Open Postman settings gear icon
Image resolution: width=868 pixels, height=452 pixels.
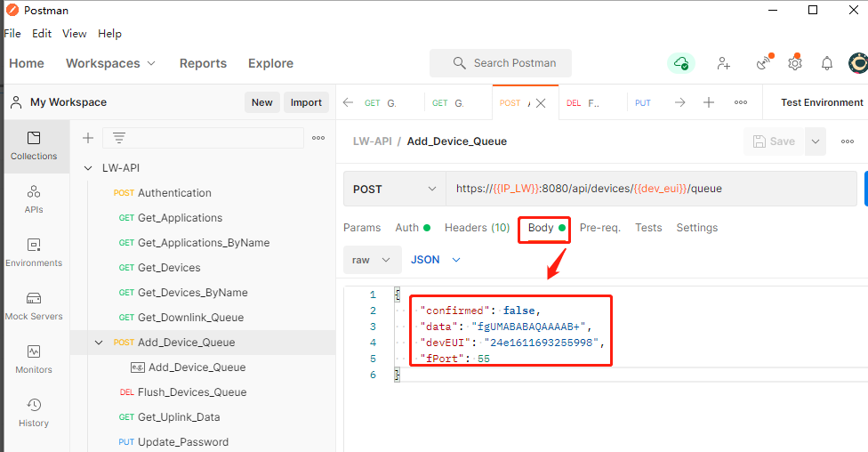coord(795,63)
